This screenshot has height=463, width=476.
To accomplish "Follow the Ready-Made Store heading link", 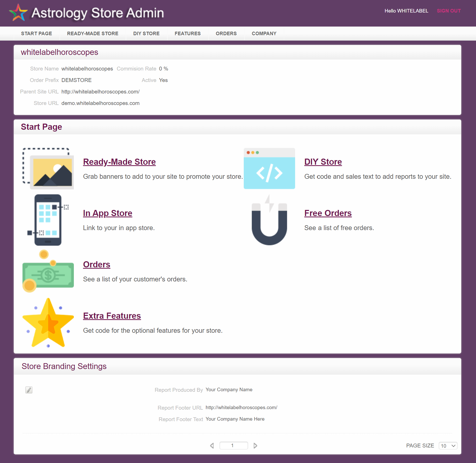I will 119,162.
